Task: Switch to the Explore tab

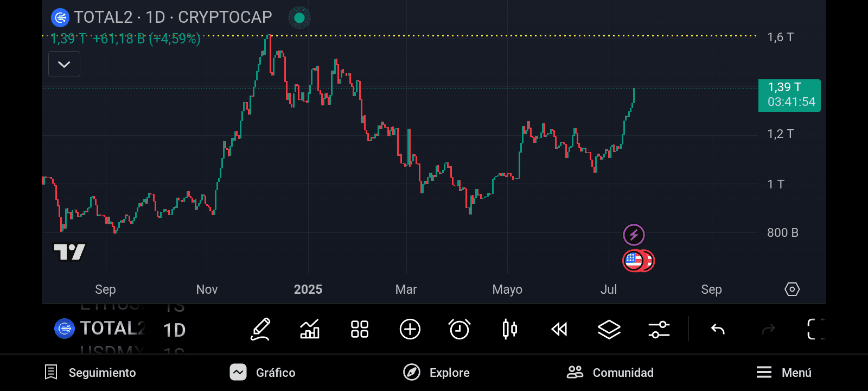Action: (437, 373)
